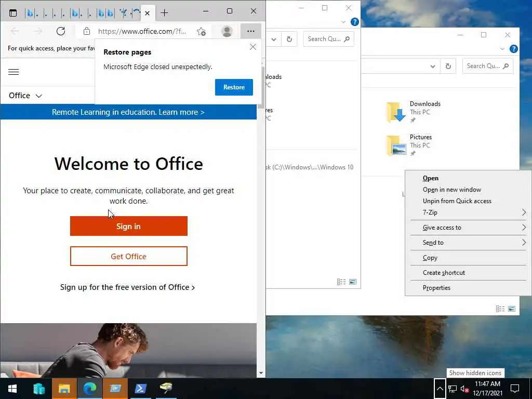Screen dimensions: 532x399
Task: Open Edge Settings and more menu
Action: point(251,31)
